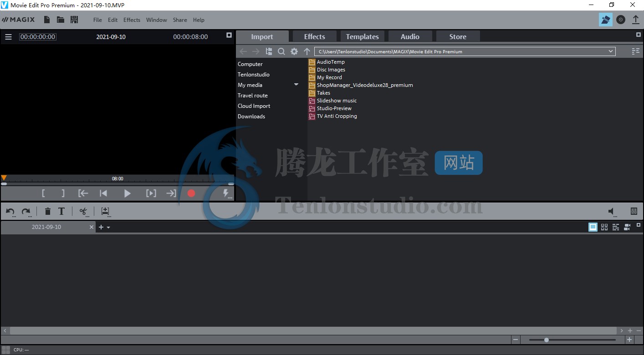This screenshot has width=644, height=355.
Task: Maximize the preview monitor panel
Action: 229,35
